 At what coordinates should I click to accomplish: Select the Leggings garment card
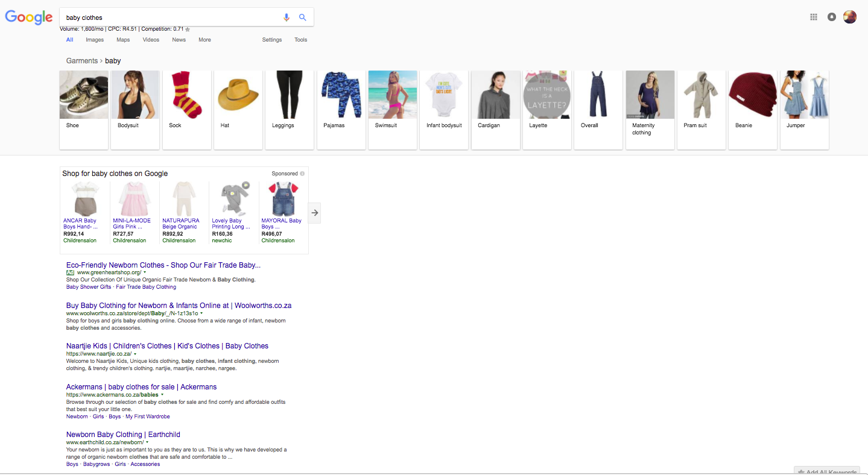coord(290,110)
